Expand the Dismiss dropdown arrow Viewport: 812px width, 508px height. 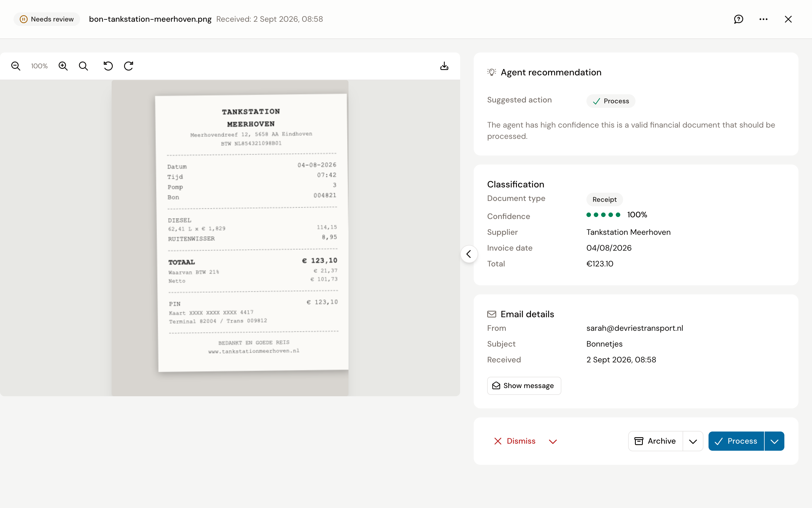point(553,441)
